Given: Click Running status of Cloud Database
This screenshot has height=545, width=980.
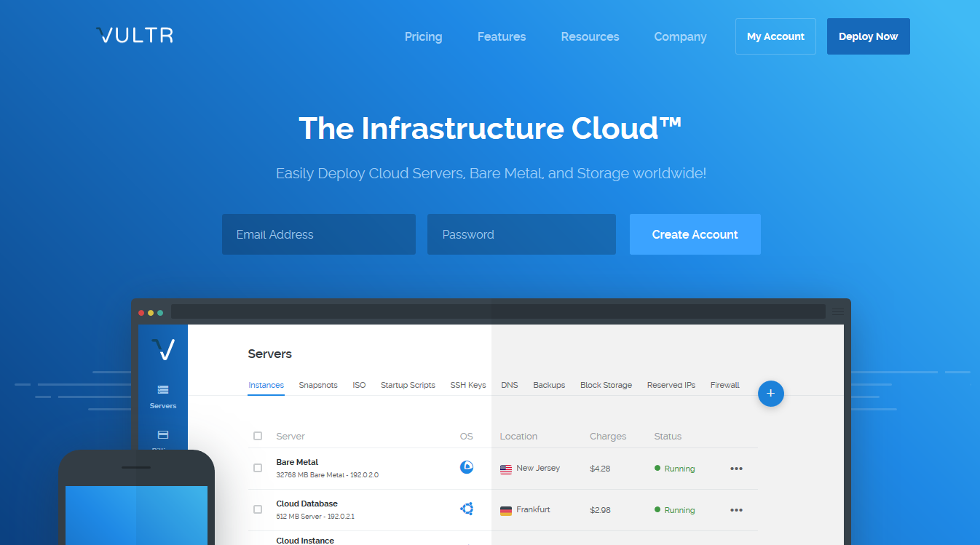Looking at the screenshot, I should click(674, 510).
